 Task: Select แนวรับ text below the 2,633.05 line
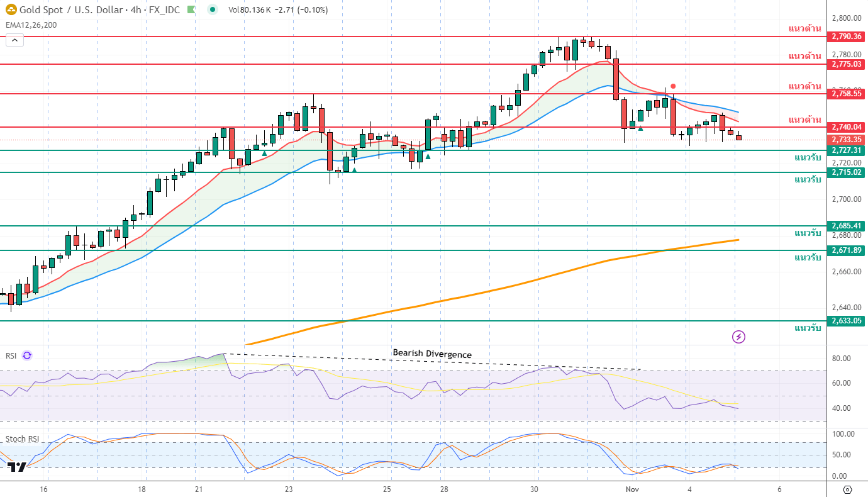coord(808,328)
